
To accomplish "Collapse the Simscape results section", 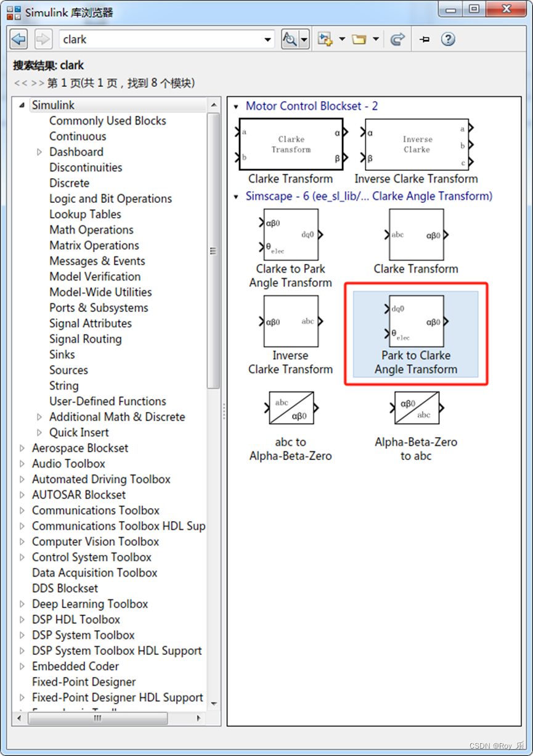I will [x=237, y=195].
